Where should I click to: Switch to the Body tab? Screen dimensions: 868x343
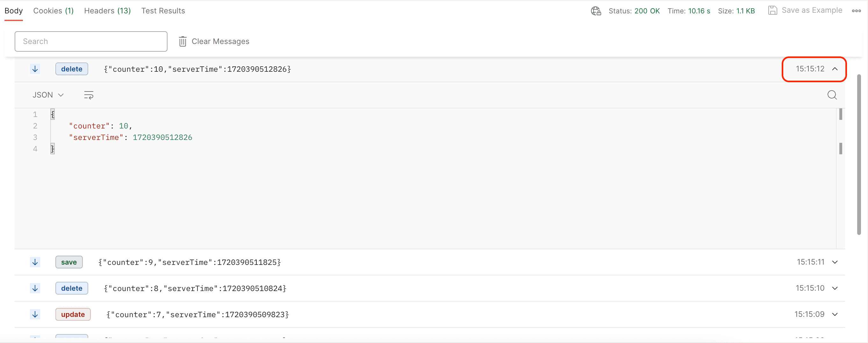coord(13,11)
